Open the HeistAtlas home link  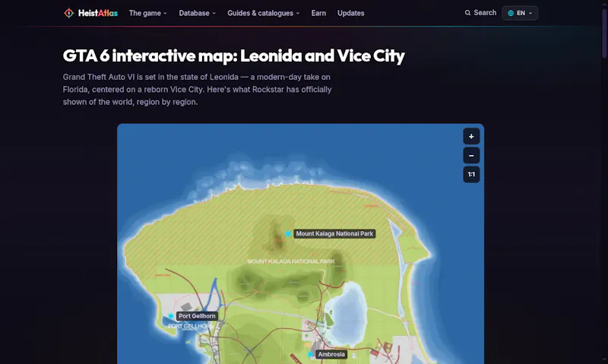[90, 13]
